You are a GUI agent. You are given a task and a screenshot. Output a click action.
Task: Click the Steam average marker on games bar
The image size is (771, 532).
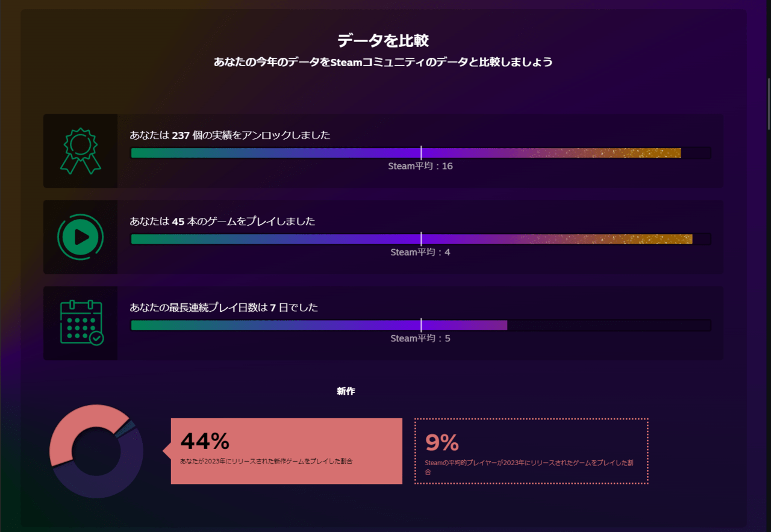point(421,239)
